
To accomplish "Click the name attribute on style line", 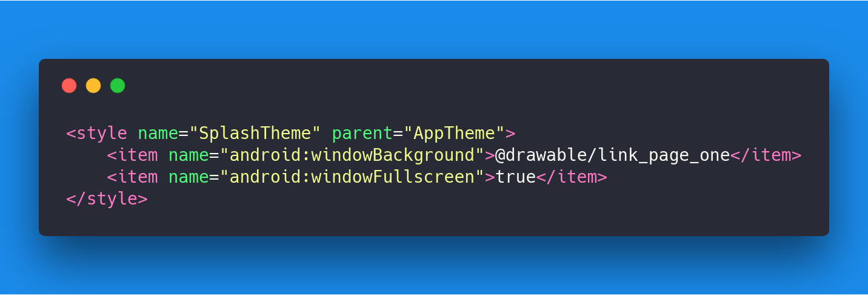I will (158, 133).
